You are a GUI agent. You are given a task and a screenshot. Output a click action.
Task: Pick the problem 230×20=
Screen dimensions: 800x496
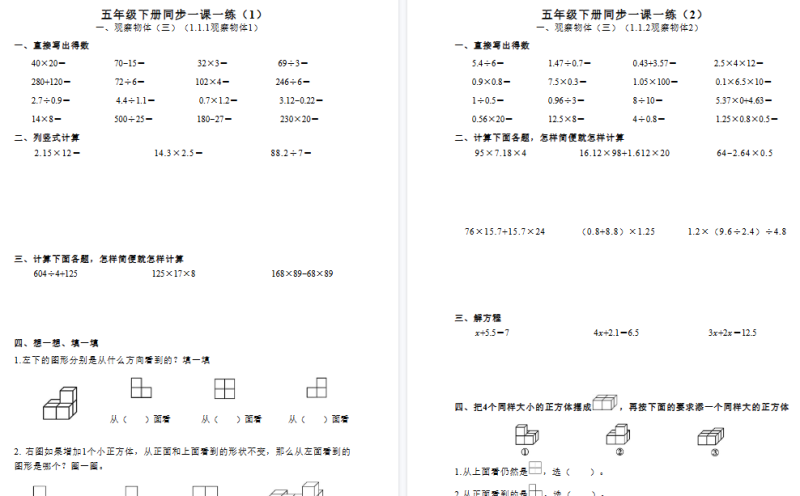pos(299,119)
